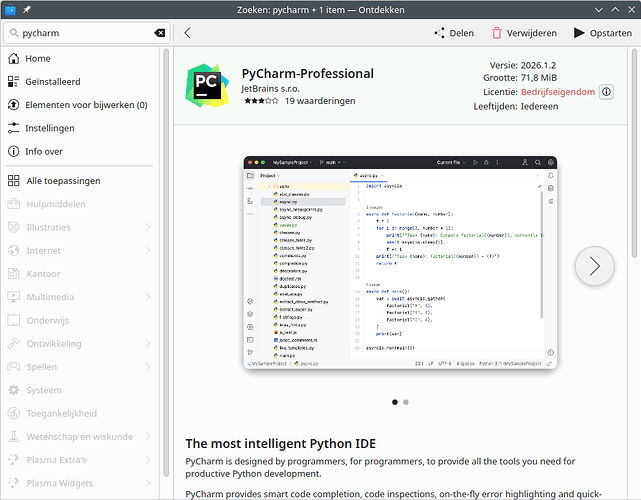
Task: Open the 19 waarderingen reviews
Action: (x=320, y=101)
